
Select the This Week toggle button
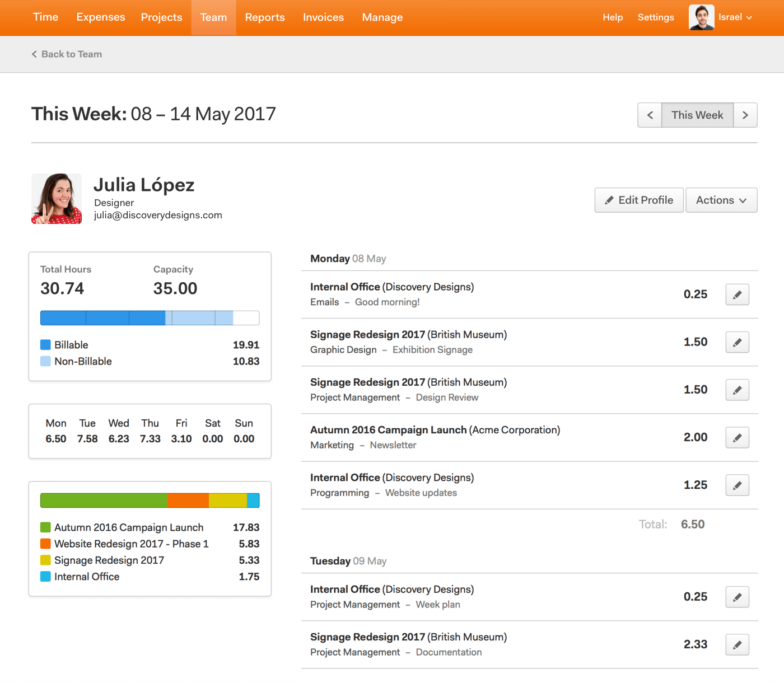[x=697, y=115]
